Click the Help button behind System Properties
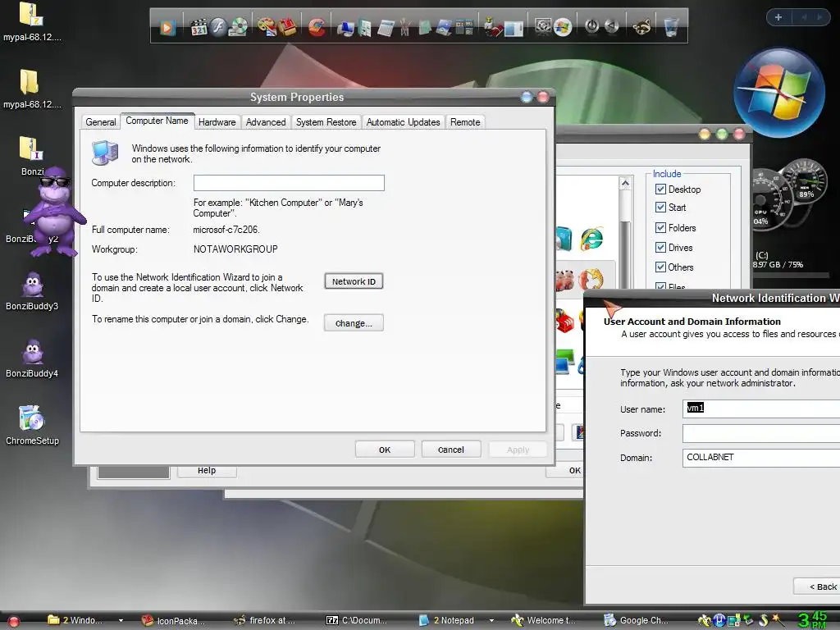Viewport: 840px width, 630px height. tap(207, 470)
